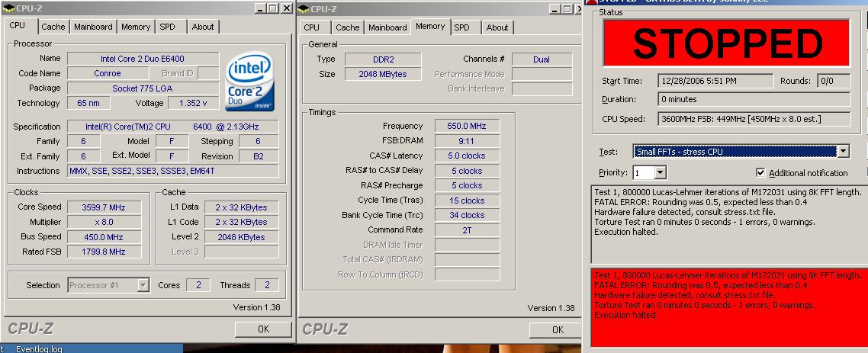
Task: Open the Processor #1 selection dropdown
Action: (143, 285)
